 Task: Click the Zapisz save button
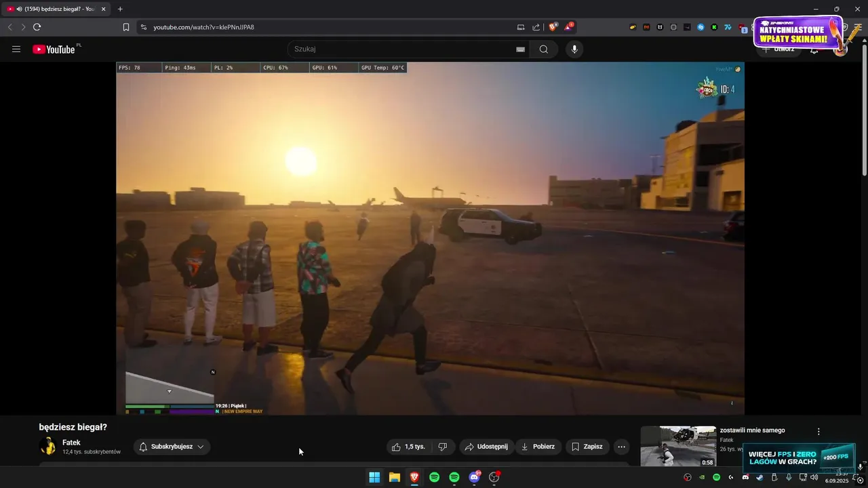click(x=587, y=447)
